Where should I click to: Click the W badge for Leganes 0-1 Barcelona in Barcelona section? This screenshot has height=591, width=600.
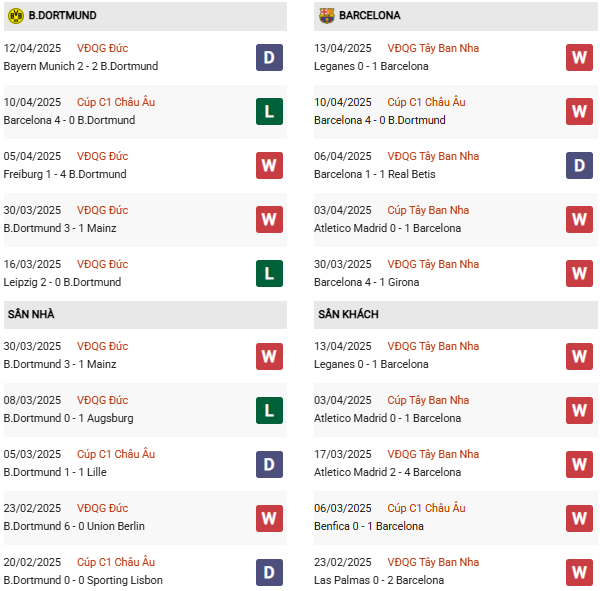coord(579,57)
